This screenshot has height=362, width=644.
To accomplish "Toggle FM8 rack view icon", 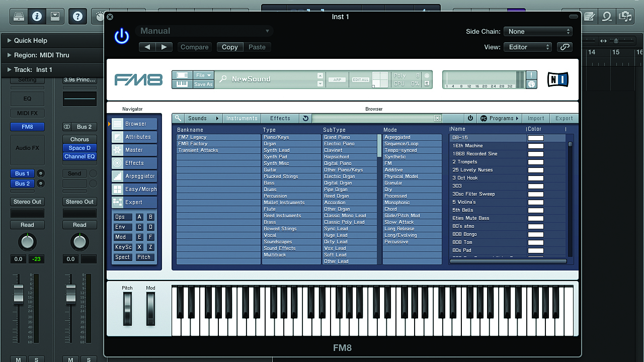I will pos(182,75).
